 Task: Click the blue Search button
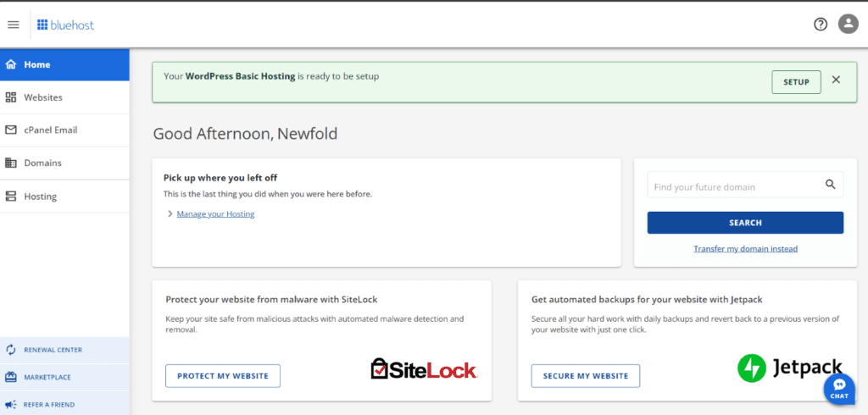(745, 223)
